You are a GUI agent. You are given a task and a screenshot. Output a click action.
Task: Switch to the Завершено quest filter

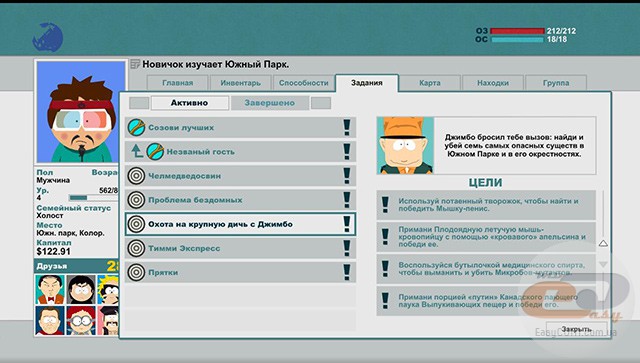(x=270, y=103)
